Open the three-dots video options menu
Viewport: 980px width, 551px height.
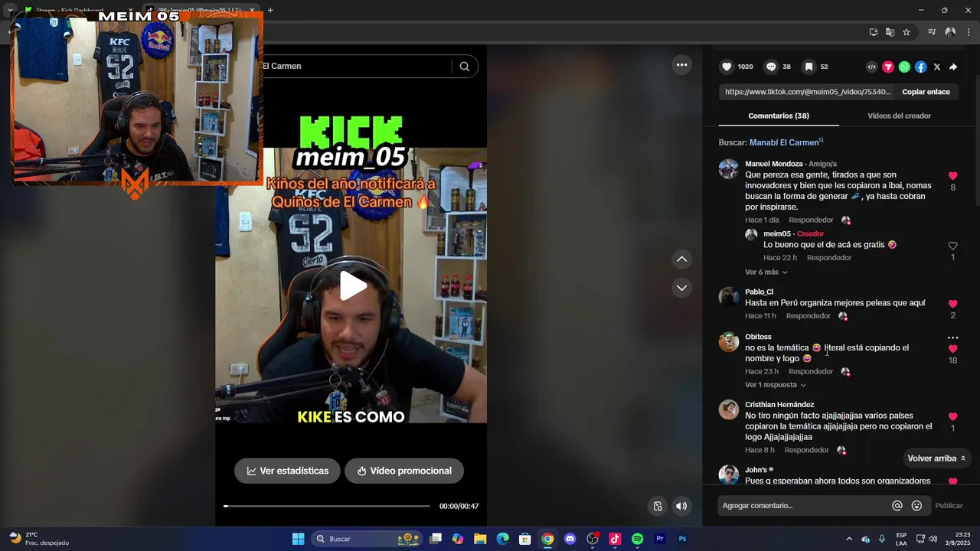coord(681,65)
